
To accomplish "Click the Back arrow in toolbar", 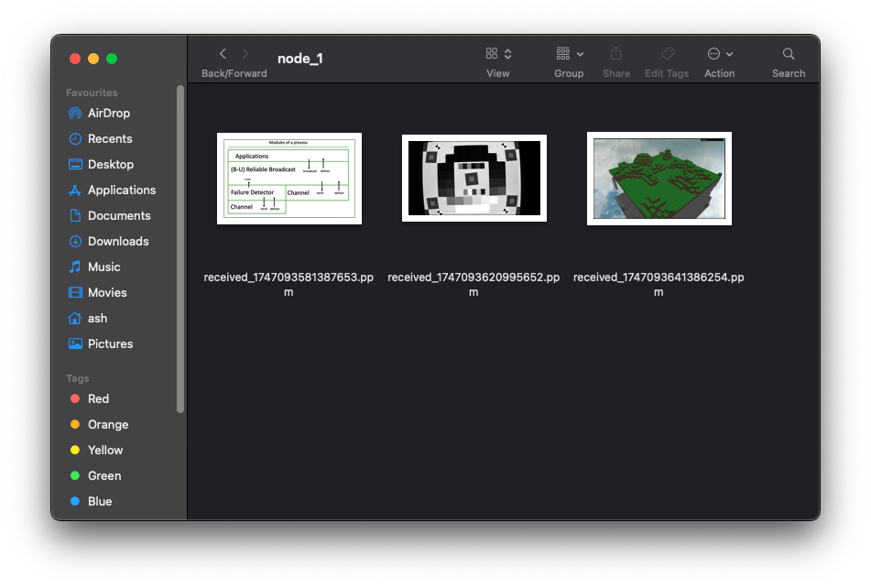I will point(223,54).
